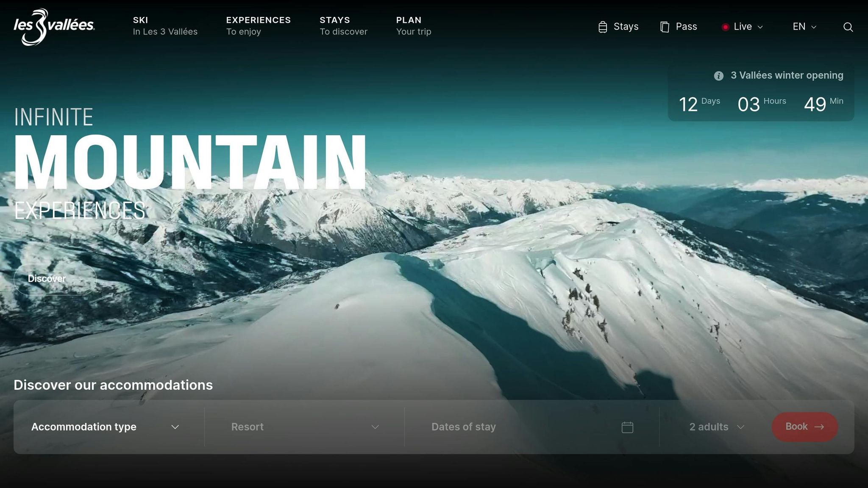Open the PLAN Your trip section
The width and height of the screenshot is (868, 488).
[x=413, y=25]
